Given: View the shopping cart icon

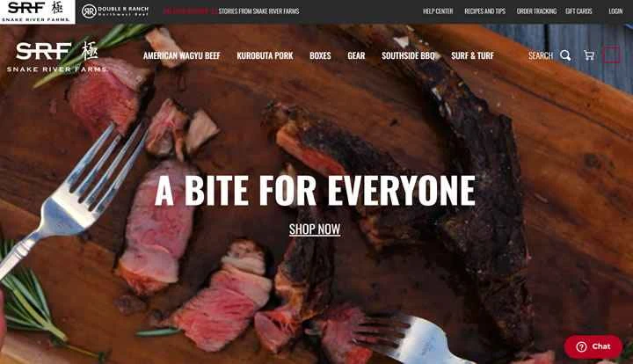Looking at the screenshot, I should click(589, 55).
